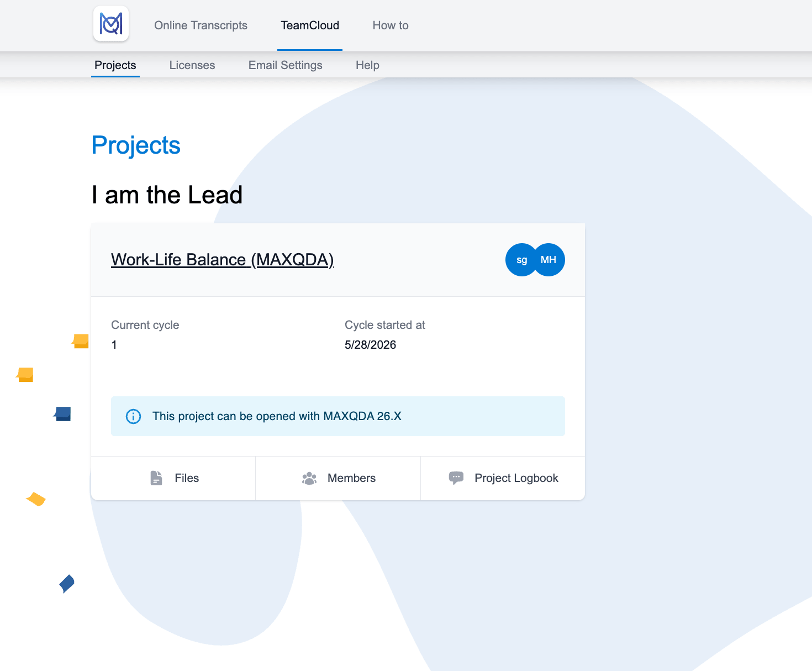Click the 'Current cycle' label
The image size is (812, 671).
click(x=145, y=325)
